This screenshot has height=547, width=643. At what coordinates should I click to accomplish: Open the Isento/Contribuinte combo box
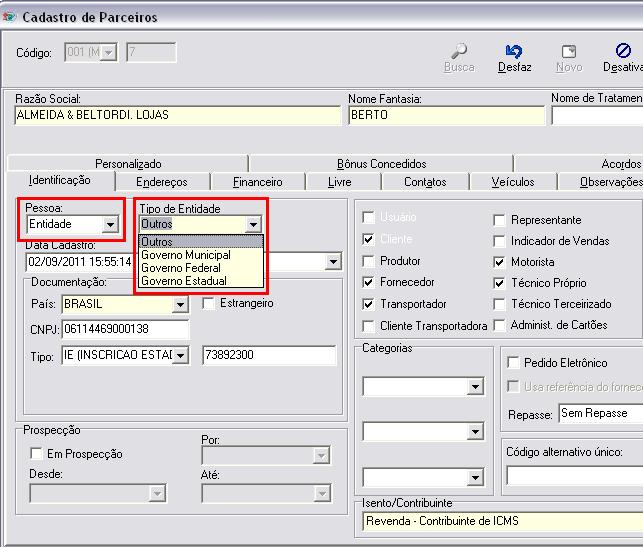[x=502, y=521]
